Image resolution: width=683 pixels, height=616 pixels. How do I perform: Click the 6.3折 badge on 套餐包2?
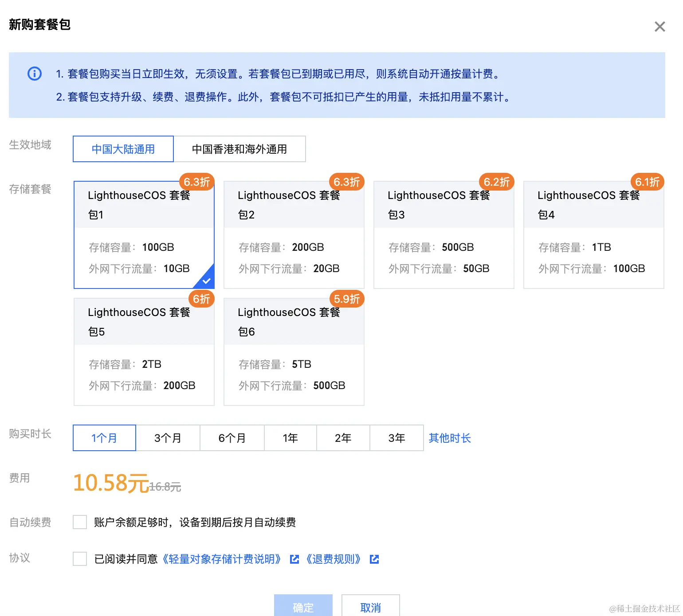[346, 182]
